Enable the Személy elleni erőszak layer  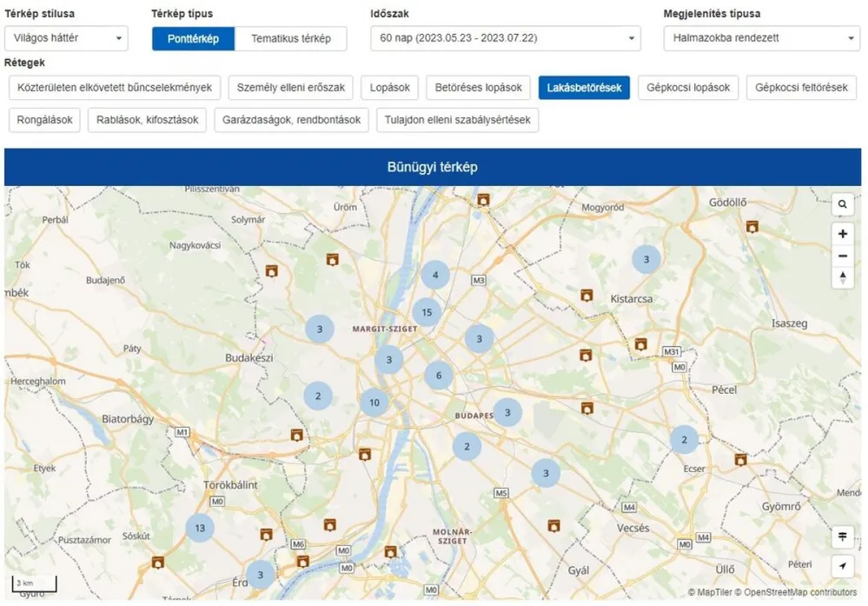click(x=292, y=88)
